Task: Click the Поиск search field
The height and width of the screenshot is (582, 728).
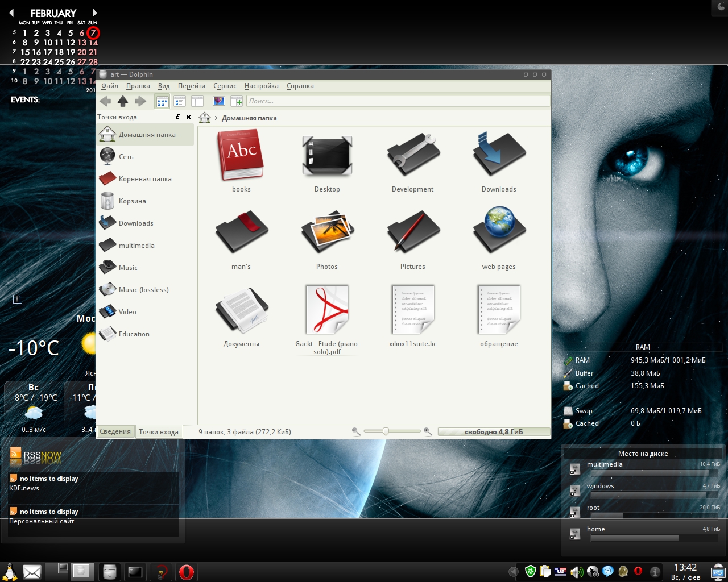Action: click(x=398, y=101)
